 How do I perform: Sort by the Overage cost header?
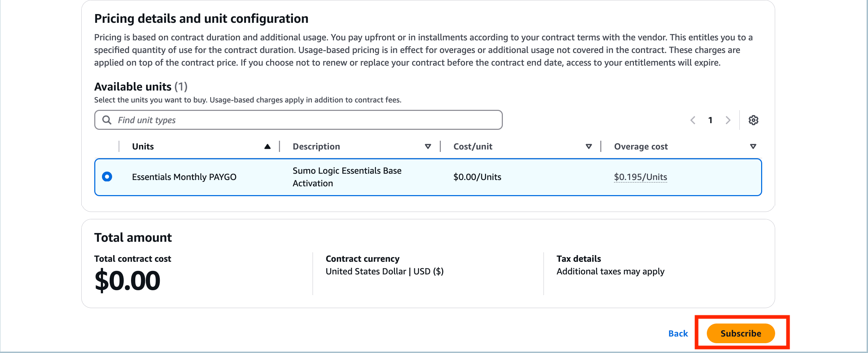[641, 146]
